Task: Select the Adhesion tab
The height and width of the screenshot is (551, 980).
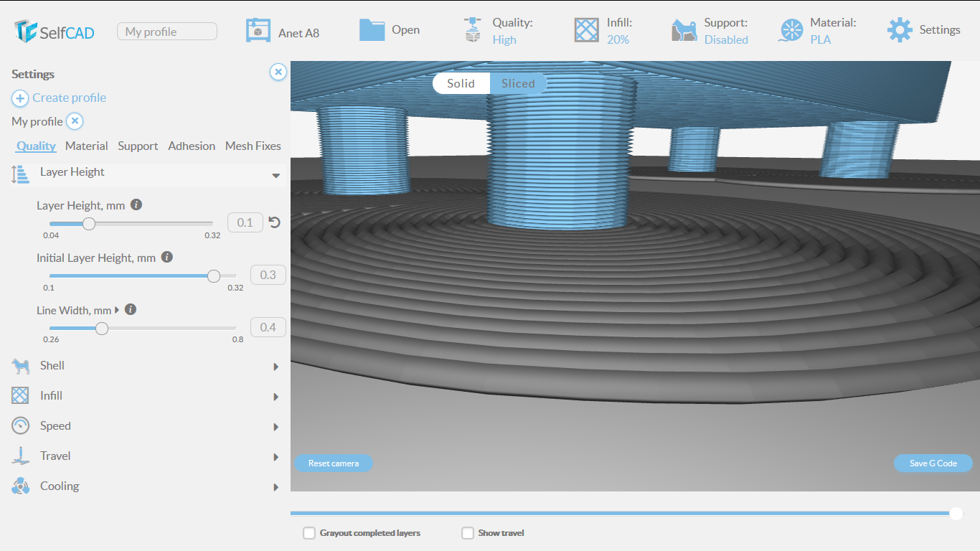Action: tap(192, 146)
